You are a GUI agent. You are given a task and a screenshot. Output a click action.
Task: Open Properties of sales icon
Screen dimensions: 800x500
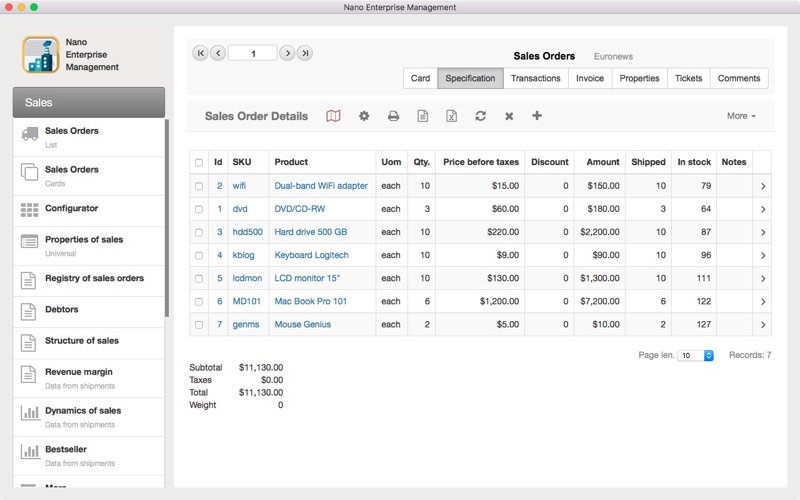(30, 241)
